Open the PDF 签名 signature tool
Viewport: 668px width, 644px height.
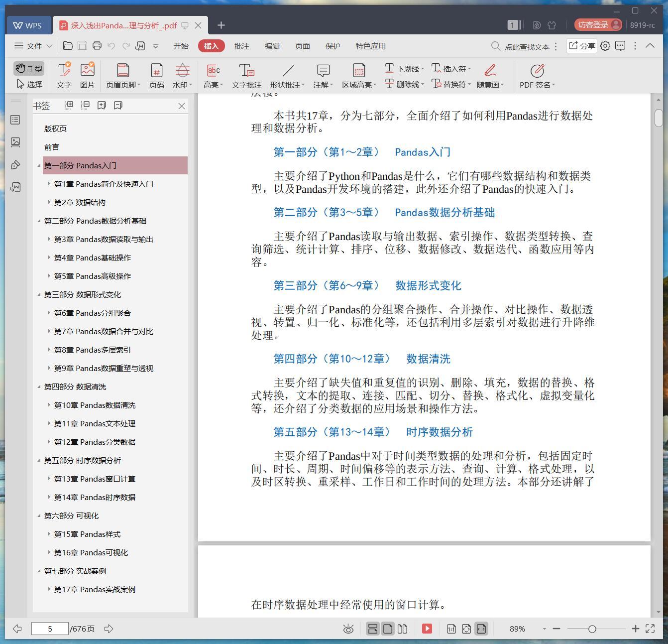point(537,75)
